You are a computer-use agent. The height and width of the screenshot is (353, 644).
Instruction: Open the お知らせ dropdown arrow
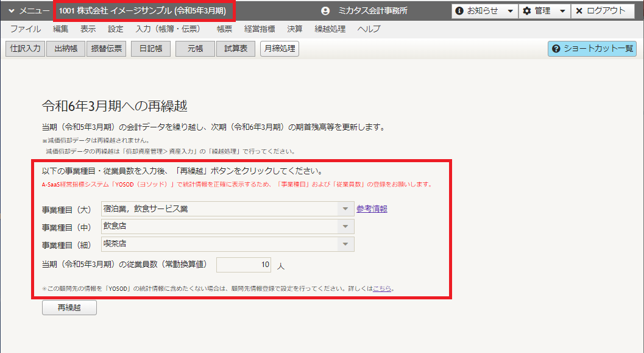click(x=511, y=11)
